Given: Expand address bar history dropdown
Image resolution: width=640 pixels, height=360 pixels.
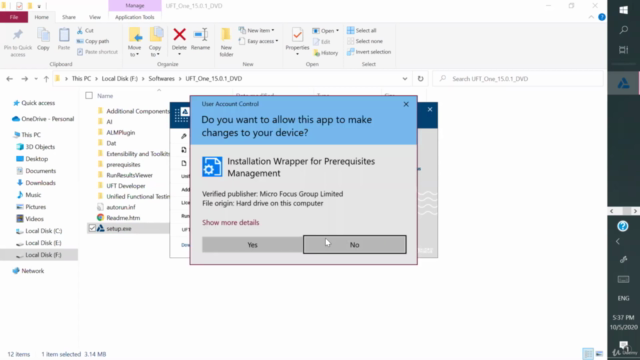Looking at the screenshot, I should click(404, 79).
